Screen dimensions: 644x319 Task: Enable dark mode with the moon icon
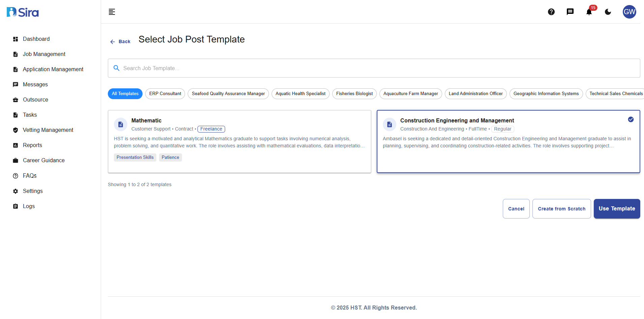608,12
